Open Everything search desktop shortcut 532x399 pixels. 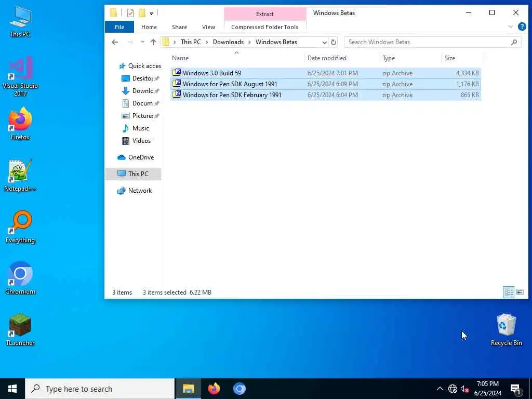tap(20, 227)
